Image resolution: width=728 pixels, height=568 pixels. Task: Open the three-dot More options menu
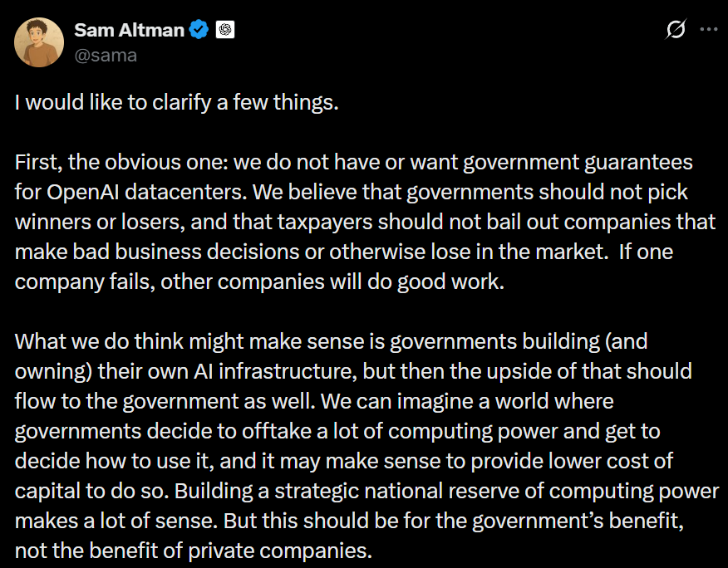tap(708, 30)
